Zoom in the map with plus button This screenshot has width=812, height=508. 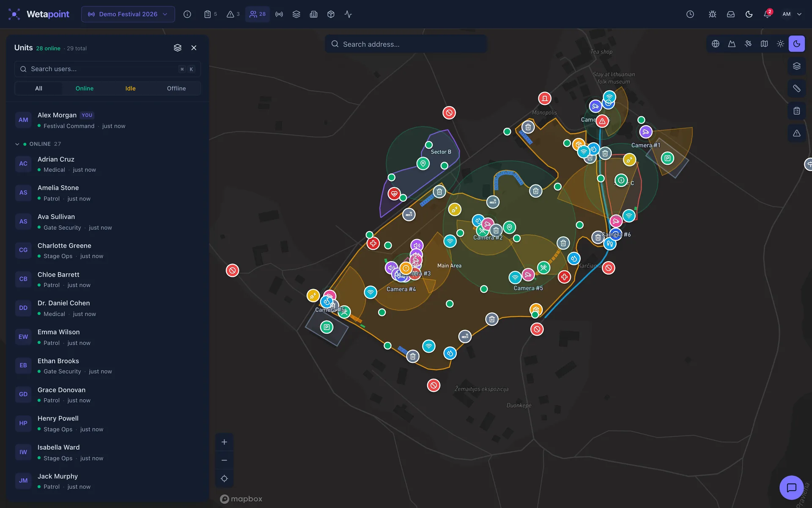(x=225, y=442)
